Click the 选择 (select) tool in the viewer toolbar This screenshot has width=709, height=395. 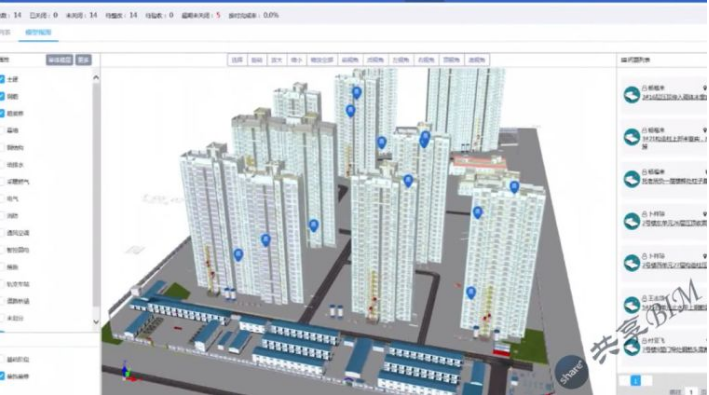point(237,60)
